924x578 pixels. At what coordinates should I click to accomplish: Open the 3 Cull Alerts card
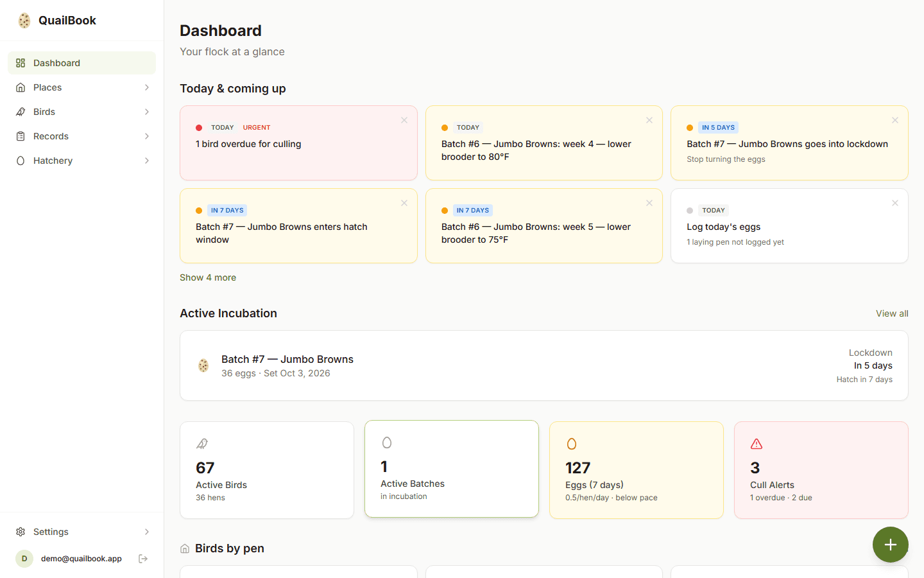[821, 470]
